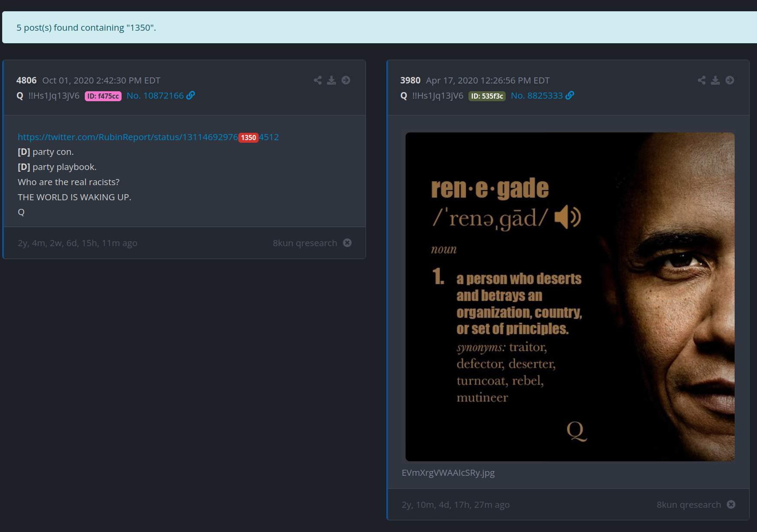This screenshot has width=757, height=532.
Task: Open post 3980 via arrow icon
Action: click(730, 80)
